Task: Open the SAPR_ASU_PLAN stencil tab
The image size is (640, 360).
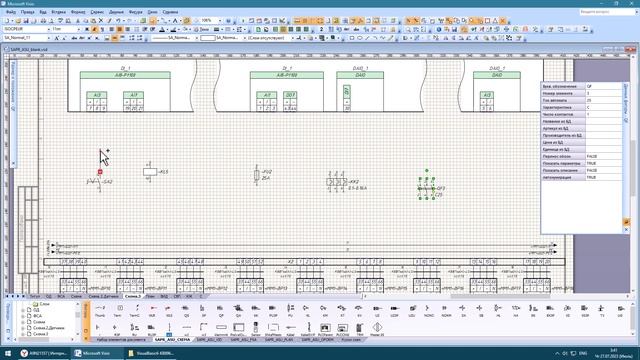Action: pos(279,340)
